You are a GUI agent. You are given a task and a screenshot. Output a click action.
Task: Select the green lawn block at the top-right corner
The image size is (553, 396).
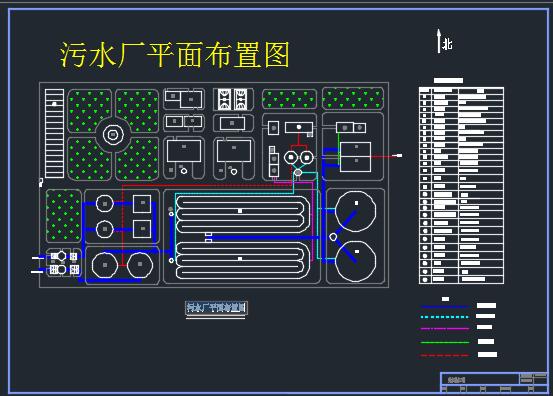coord(353,98)
